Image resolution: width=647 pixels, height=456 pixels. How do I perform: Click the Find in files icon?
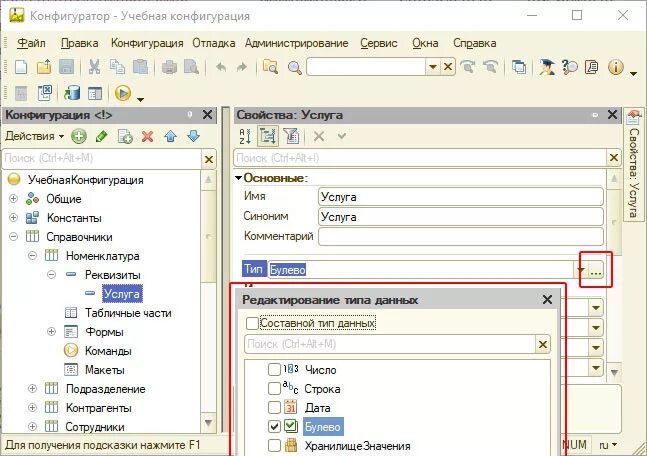[x=270, y=66]
